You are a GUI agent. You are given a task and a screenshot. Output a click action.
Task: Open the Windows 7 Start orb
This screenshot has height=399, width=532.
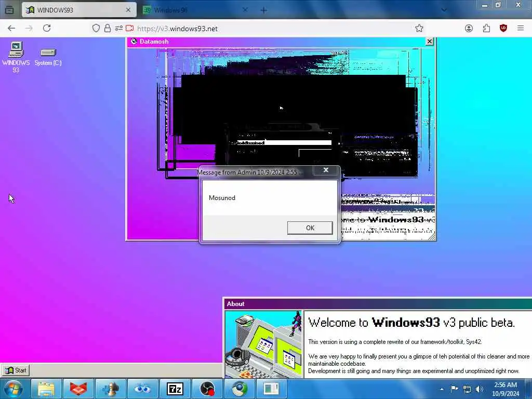[x=14, y=389]
